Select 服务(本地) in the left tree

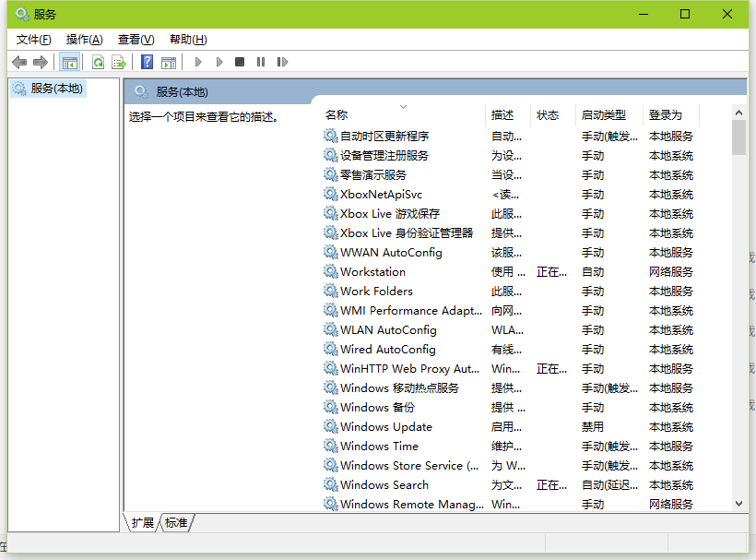pos(56,88)
